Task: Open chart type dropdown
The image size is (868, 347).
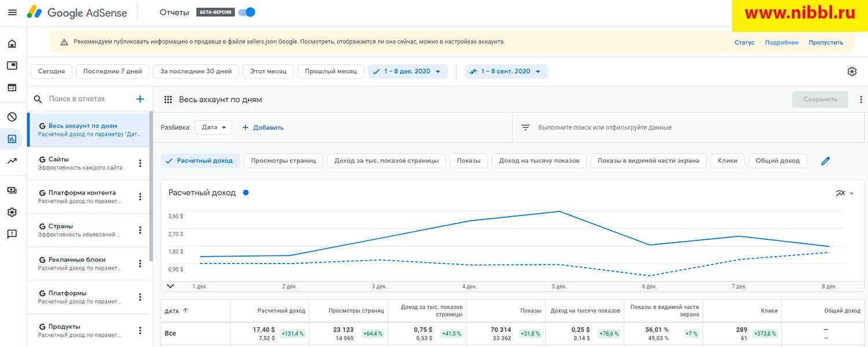Action: pos(844,193)
